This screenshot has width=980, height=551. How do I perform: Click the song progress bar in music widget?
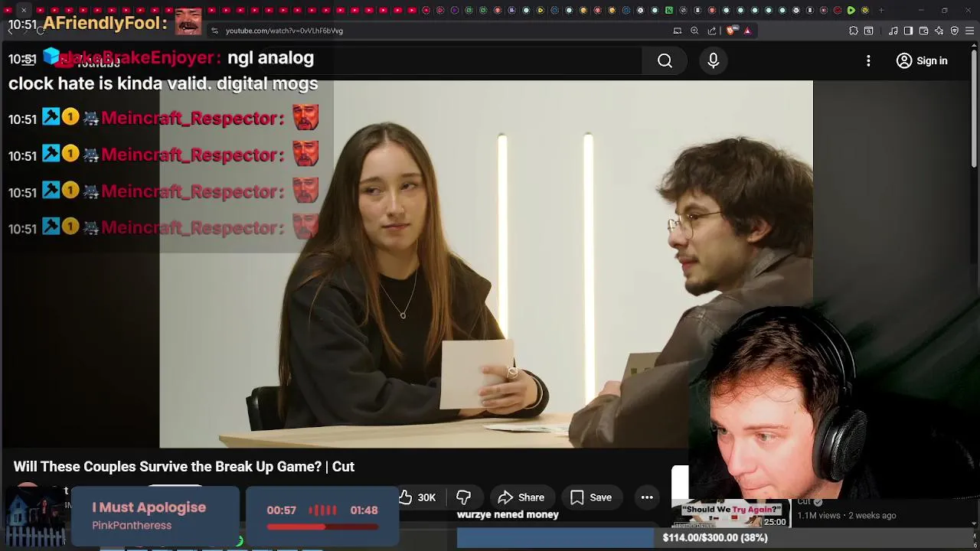[x=322, y=527]
